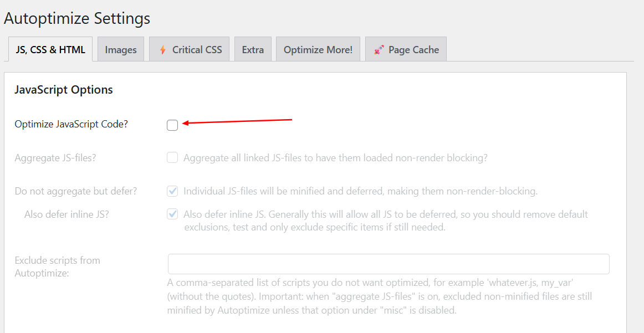Image resolution: width=644 pixels, height=333 pixels.
Task: Click the lightning bolt icon on Critical CSS tab
Action: point(163,50)
